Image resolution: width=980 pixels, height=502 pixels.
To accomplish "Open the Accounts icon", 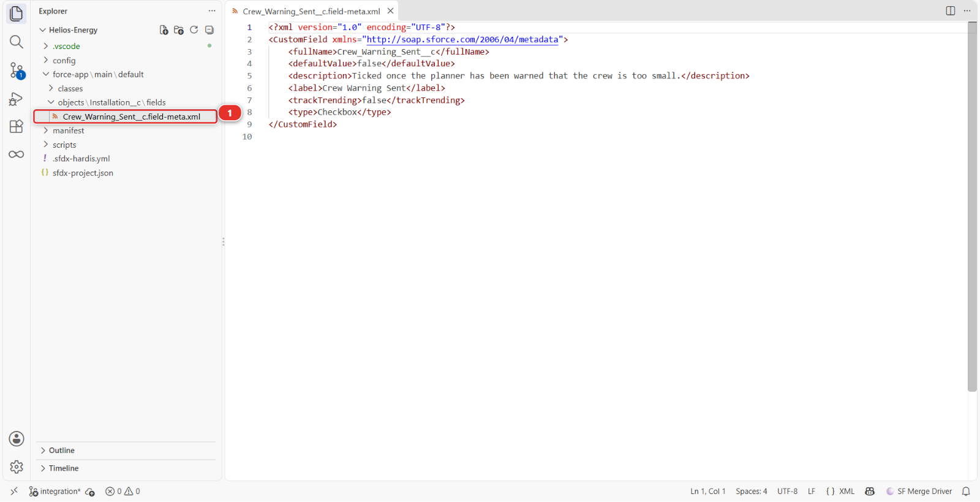I will 17,439.
